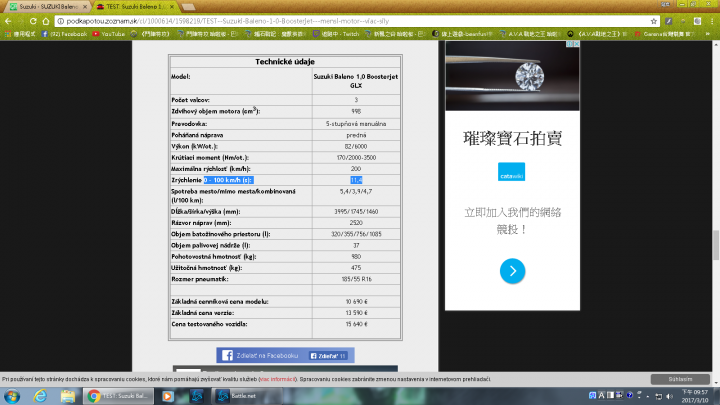Click the Rozmer pneumatík value 185/55 R16
The width and height of the screenshot is (720, 405).
point(356,279)
